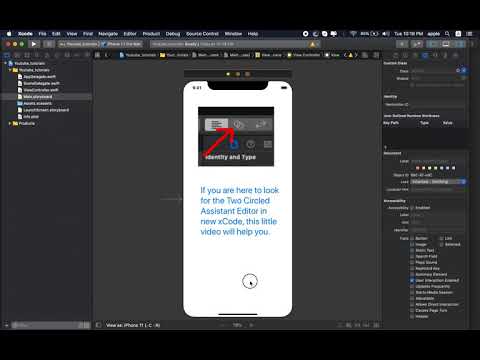The height and width of the screenshot is (360, 480).
Task: Uncheck User Interaction Enabled trait
Action: (412, 280)
